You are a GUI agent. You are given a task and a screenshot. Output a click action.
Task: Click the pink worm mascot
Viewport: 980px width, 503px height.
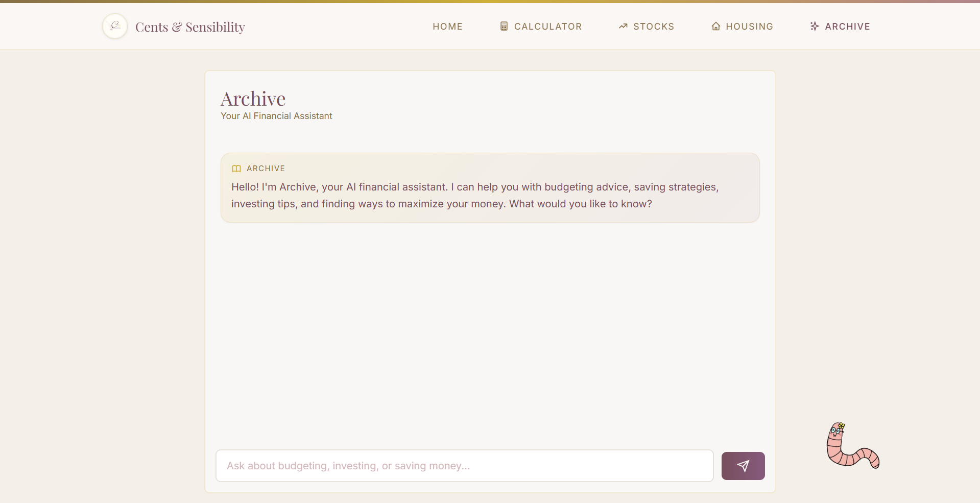pos(852,445)
